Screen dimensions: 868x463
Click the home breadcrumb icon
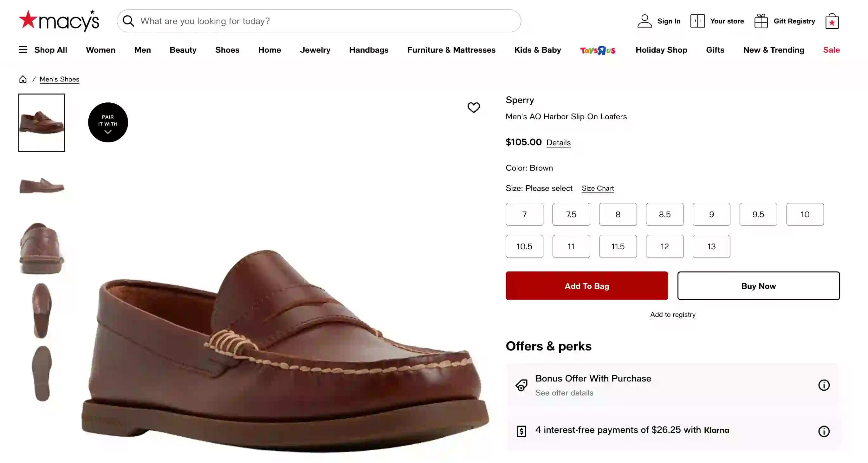tap(23, 79)
